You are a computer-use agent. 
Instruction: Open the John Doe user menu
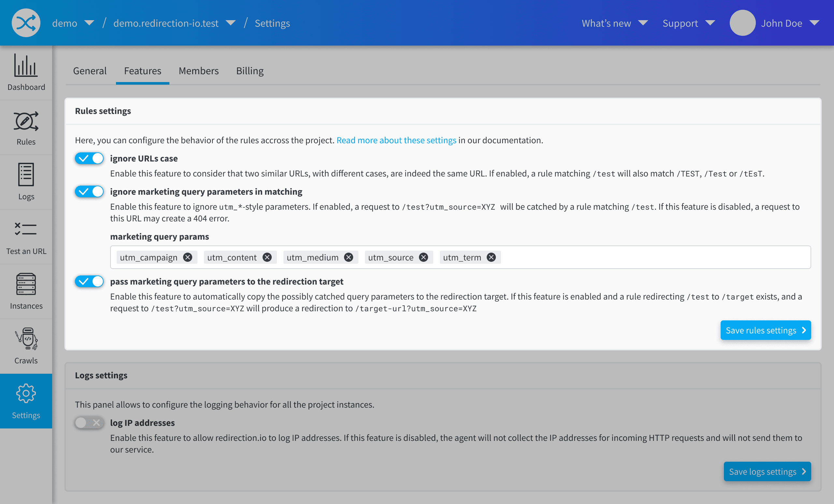(790, 23)
